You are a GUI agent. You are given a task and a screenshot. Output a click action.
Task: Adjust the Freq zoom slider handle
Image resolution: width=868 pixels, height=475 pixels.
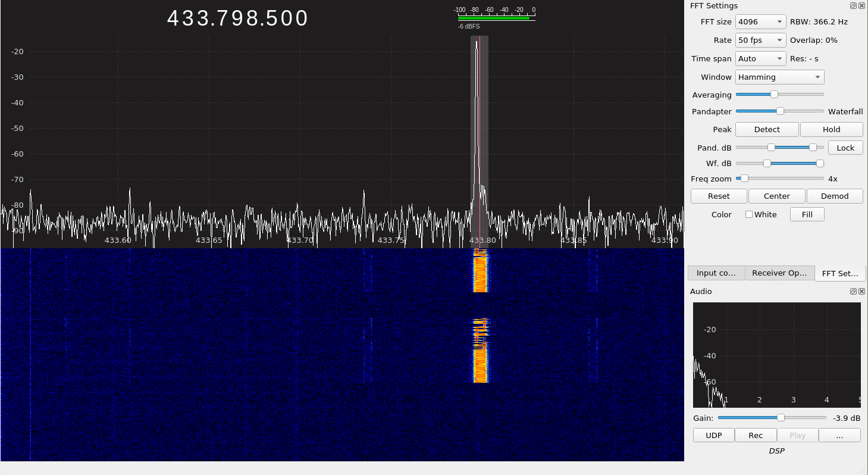(744, 178)
